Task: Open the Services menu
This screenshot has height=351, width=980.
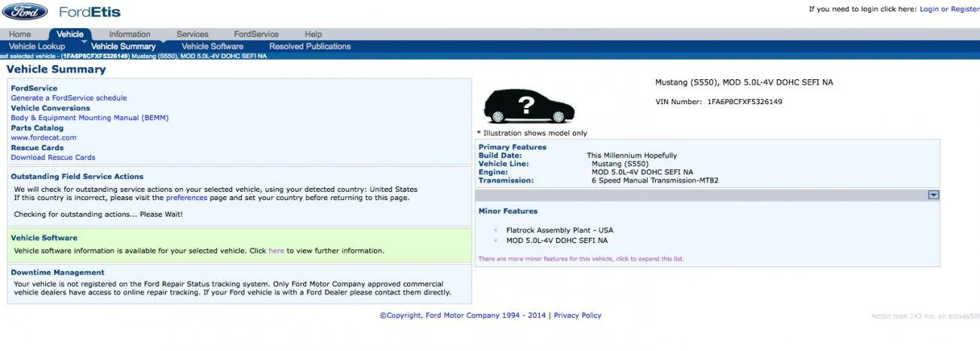Action: pos(192,34)
